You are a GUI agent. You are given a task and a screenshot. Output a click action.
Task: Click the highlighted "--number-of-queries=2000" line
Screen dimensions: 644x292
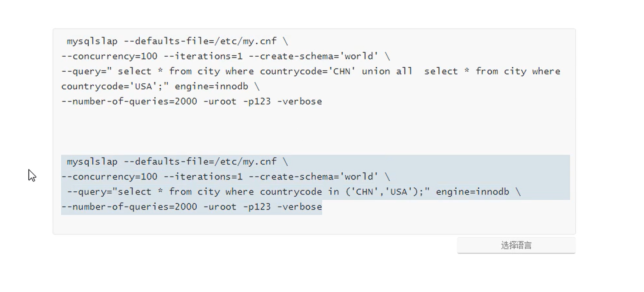(192, 207)
